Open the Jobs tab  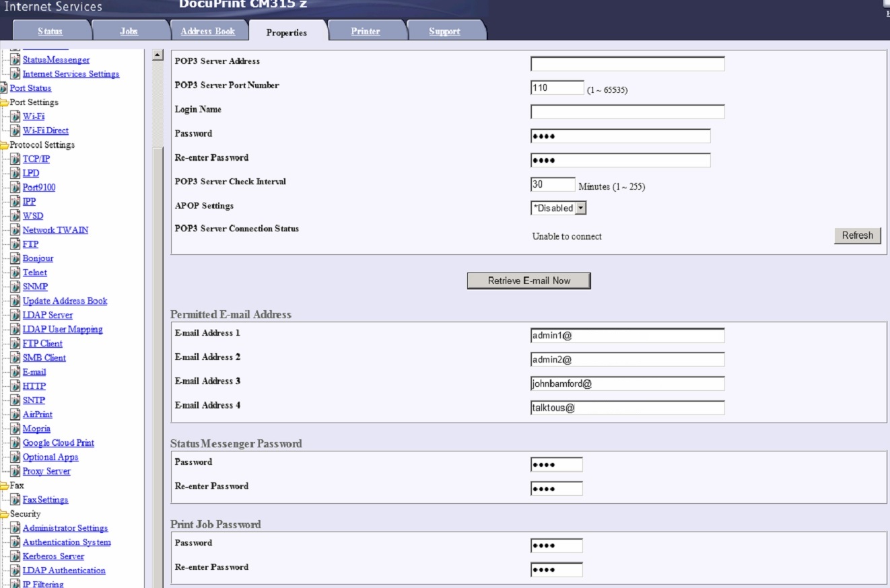(x=129, y=31)
